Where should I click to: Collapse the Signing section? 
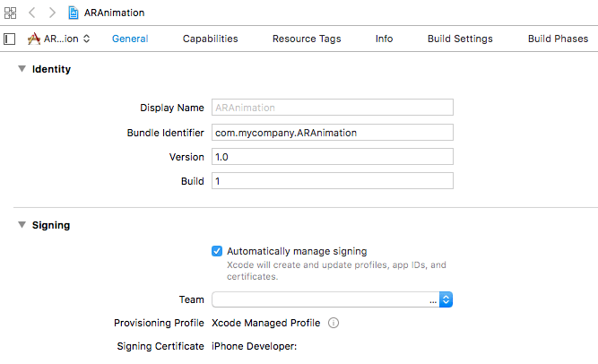[x=22, y=225]
